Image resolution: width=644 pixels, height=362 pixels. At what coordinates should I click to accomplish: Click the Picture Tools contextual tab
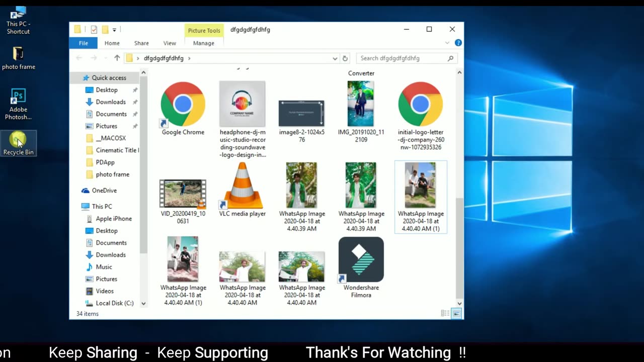[204, 31]
